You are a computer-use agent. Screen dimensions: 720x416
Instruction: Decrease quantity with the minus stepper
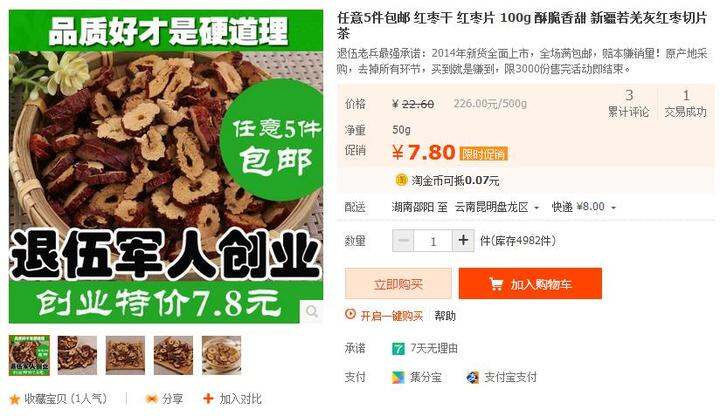pos(403,240)
